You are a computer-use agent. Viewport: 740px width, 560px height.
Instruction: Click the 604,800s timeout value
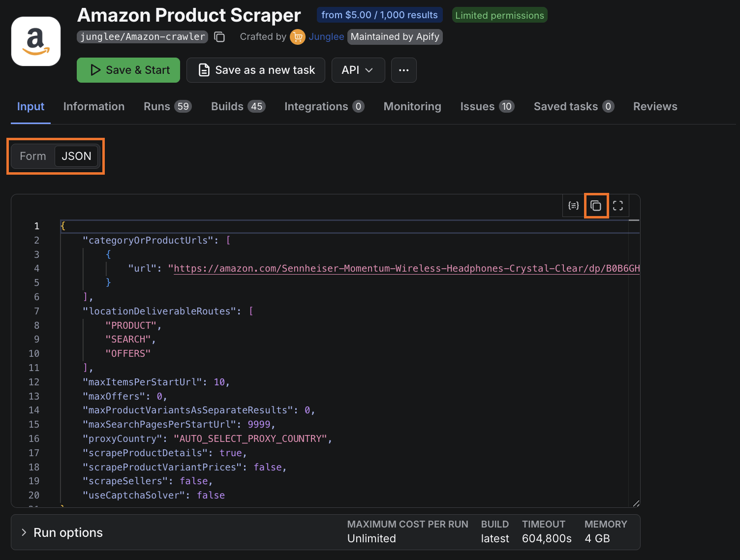[x=547, y=539]
